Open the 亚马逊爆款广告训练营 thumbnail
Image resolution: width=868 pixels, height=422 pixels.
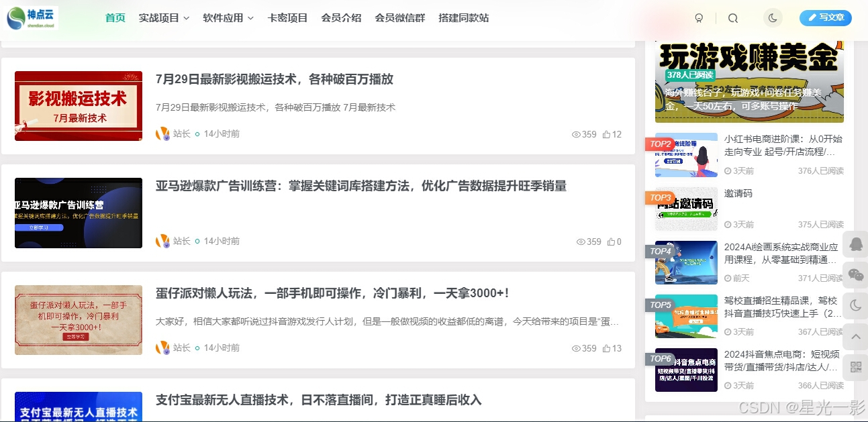click(79, 213)
